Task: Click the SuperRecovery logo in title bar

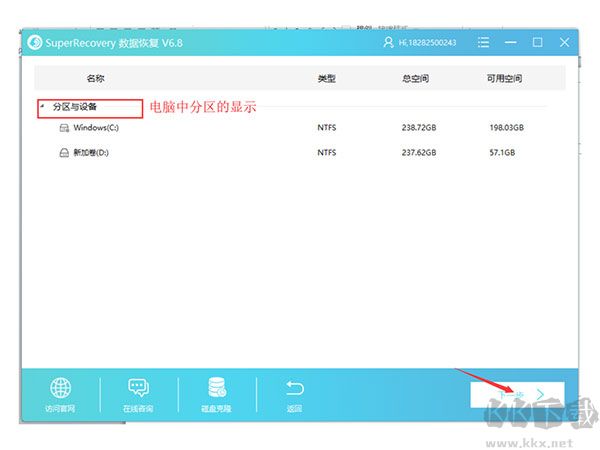Action: (36, 43)
